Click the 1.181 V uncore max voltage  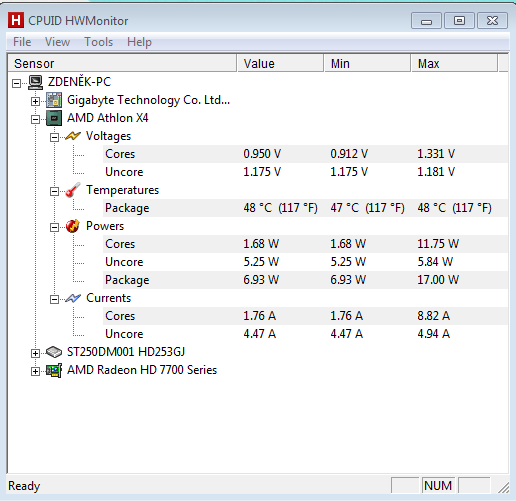pos(436,172)
